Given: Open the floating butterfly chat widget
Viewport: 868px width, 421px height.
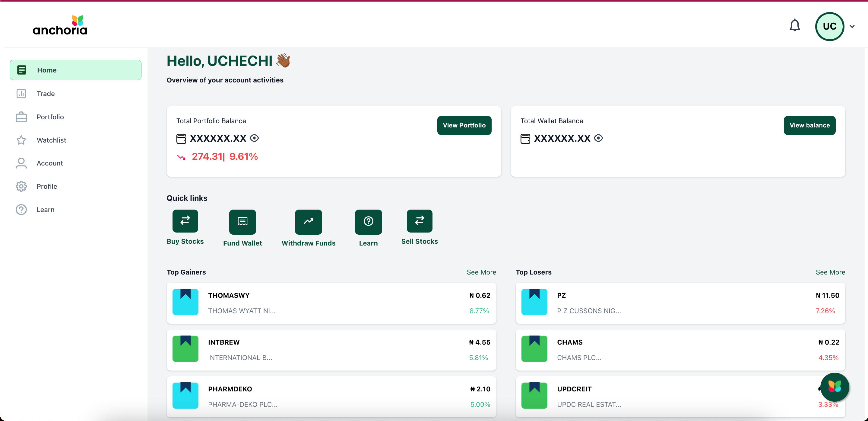Looking at the screenshot, I should click(x=834, y=387).
